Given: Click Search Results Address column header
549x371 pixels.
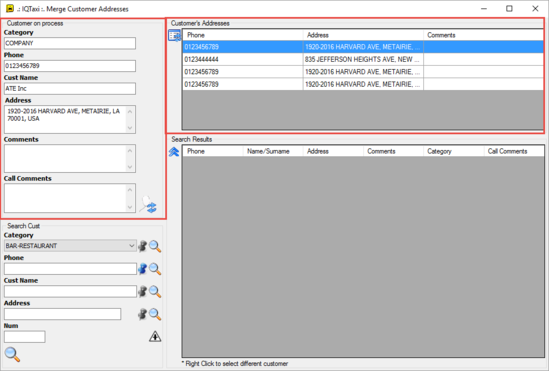Looking at the screenshot, I should point(333,151).
